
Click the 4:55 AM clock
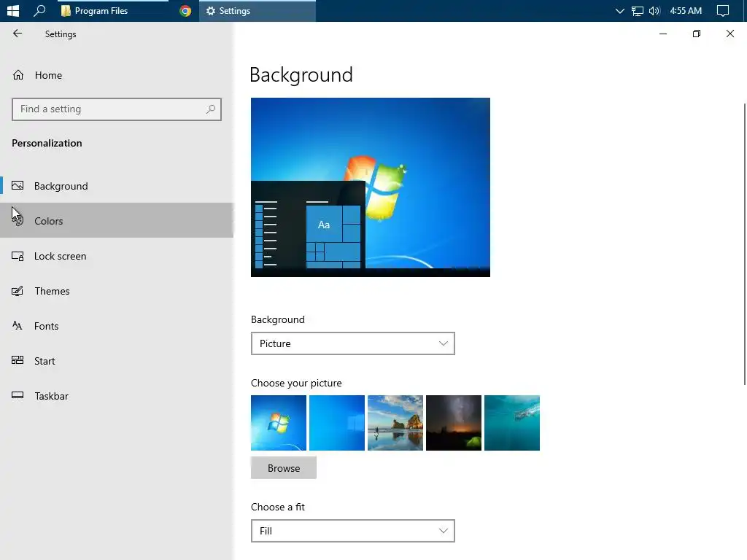click(686, 10)
